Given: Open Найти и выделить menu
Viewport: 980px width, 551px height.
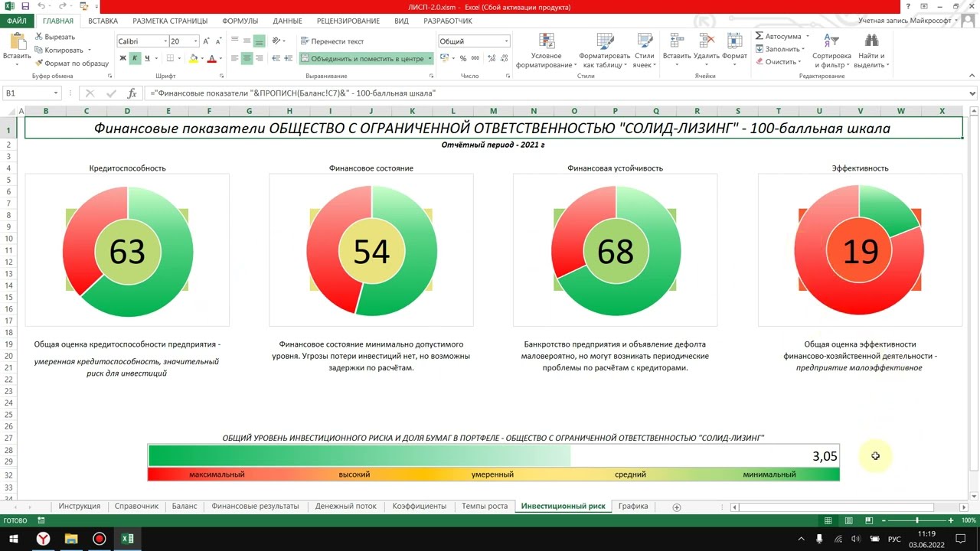Looking at the screenshot, I should [x=871, y=51].
